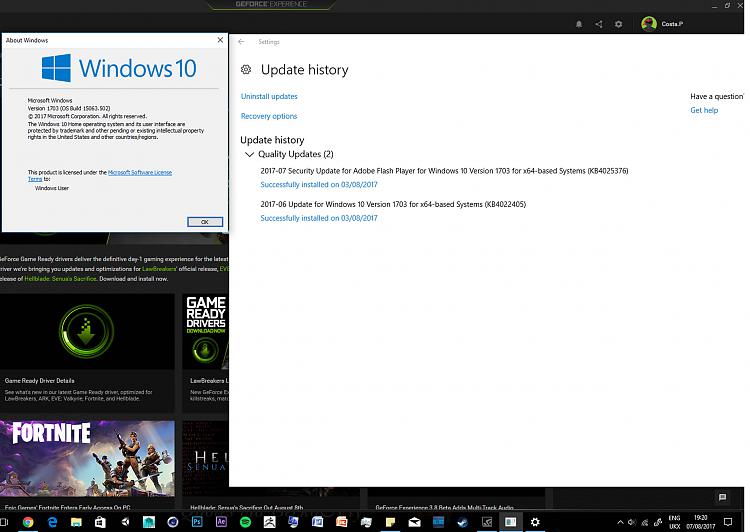Open GeForce Experience notifications bell

579,24
